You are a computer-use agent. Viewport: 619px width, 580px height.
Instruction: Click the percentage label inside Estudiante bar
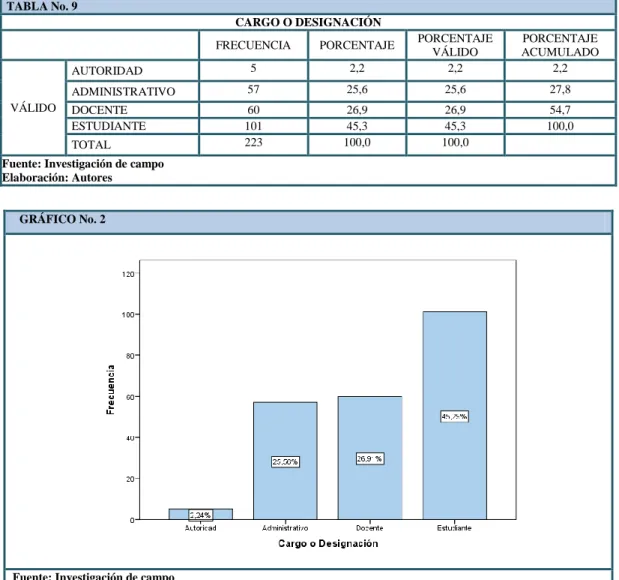[x=454, y=416]
